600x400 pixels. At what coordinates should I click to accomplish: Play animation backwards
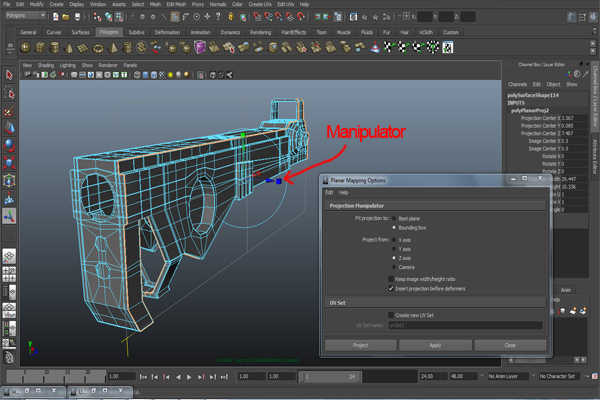coord(178,377)
